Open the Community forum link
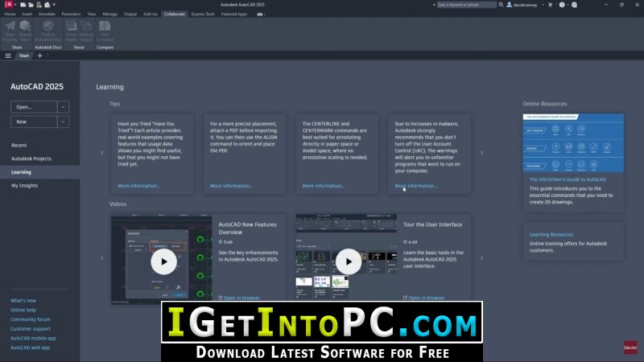 click(x=31, y=319)
